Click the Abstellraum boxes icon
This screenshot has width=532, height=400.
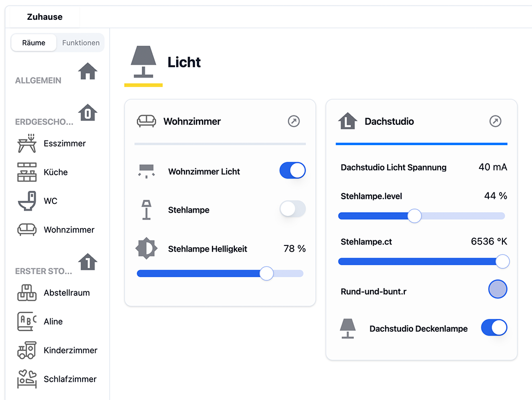(26, 292)
